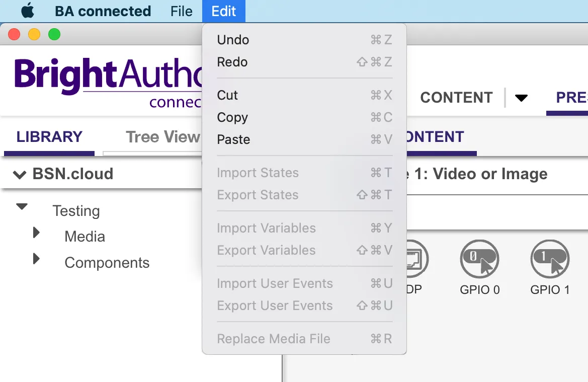Open the CONTENT tab in header

(x=456, y=98)
